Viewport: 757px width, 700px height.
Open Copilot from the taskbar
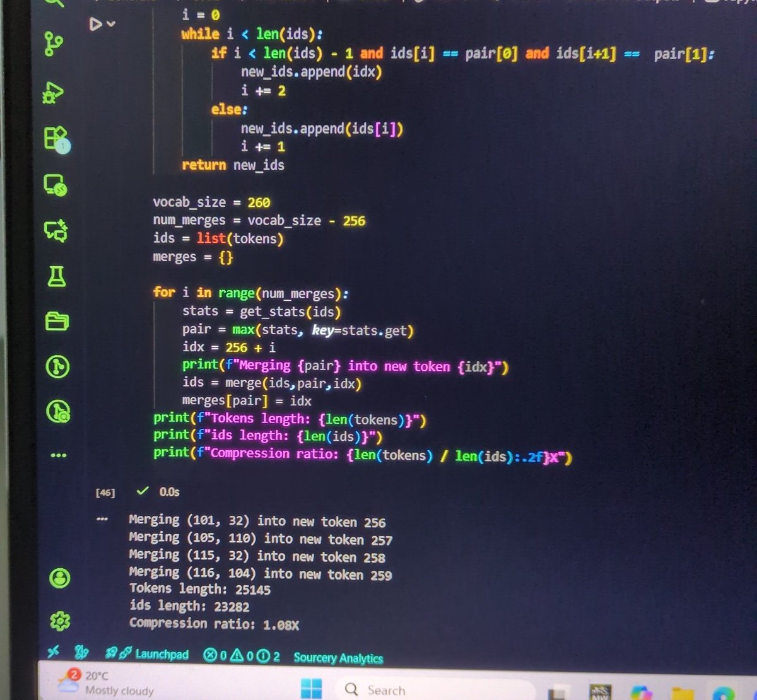tap(640, 693)
